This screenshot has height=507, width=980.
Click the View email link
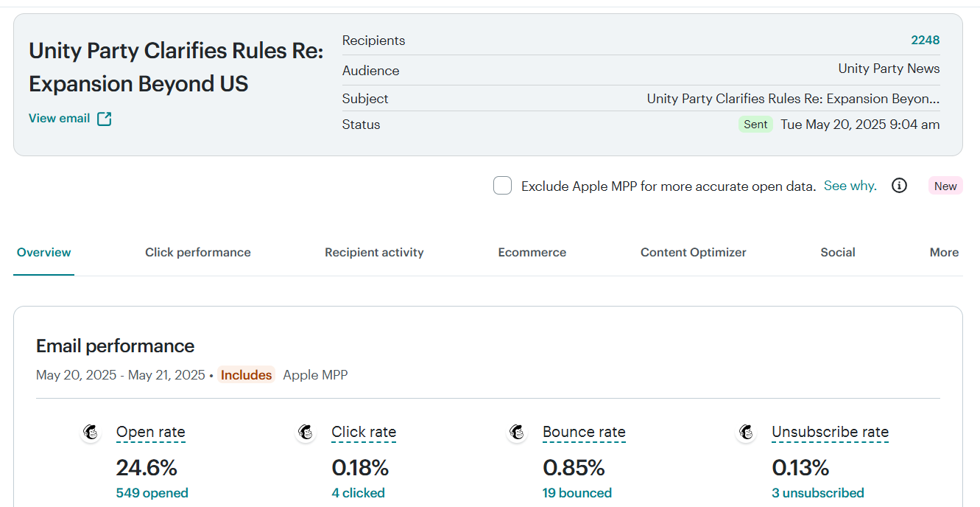click(x=60, y=119)
